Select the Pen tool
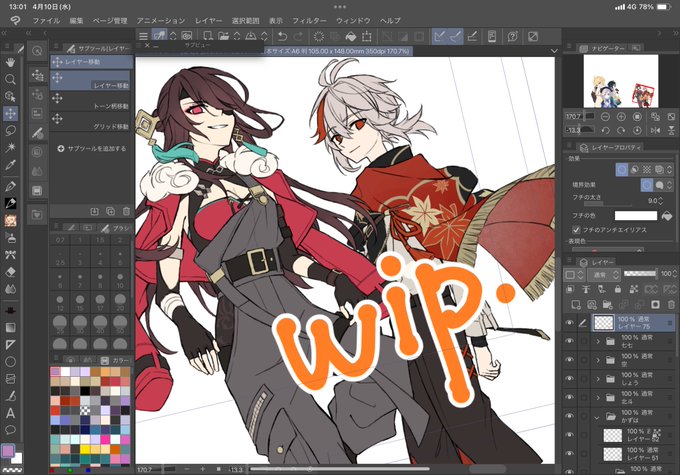The width and height of the screenshot is (680, 475). click(10, 186)
